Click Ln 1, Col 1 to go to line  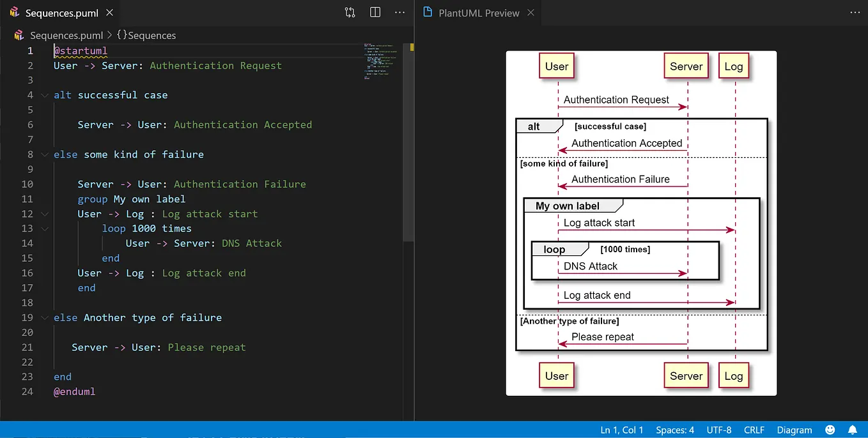pyautogui.click(x=621, y=430)
